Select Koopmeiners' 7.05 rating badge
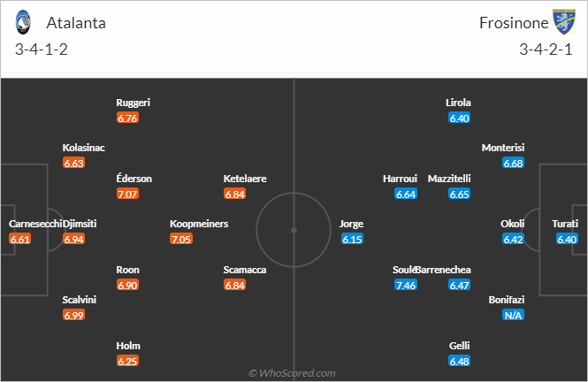This screenshot has width=588, height=382. click(181, 240)
